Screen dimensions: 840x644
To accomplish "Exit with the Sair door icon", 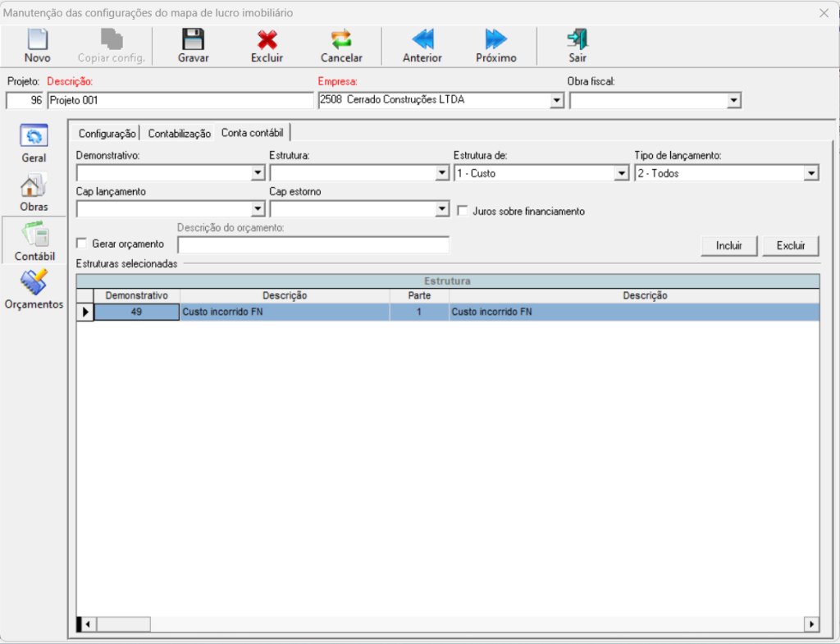I will (x=577, y=39).
